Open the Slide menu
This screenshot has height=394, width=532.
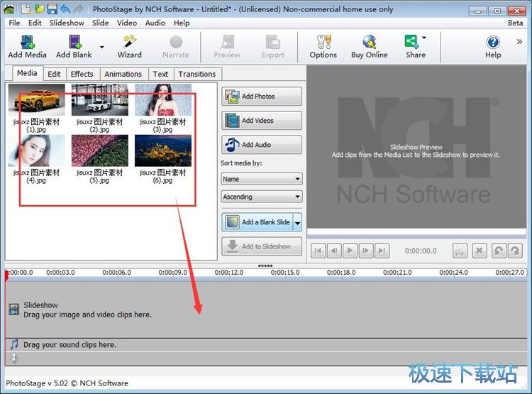[x=101, y=23]
